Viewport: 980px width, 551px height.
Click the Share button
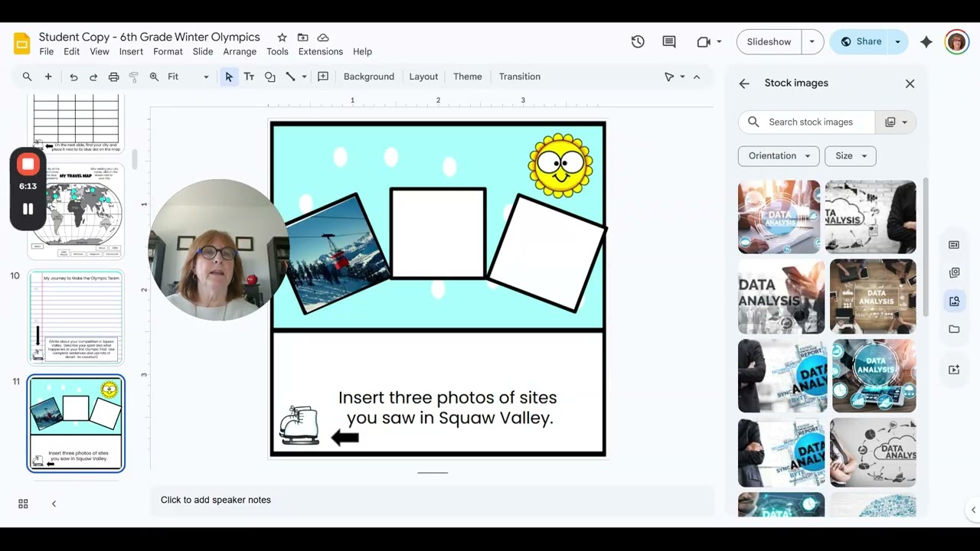860,42
